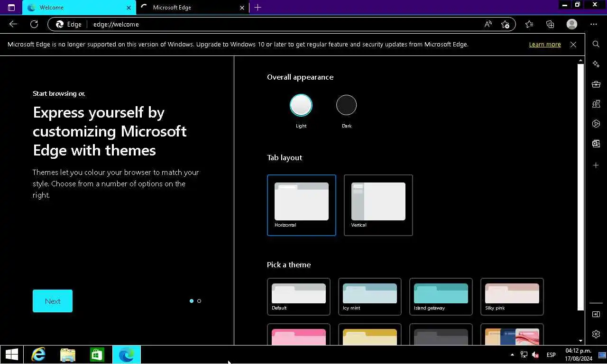The height and width of the screenshot is (364, 607).
Task: Open the Store from the taskbar
Action: 97,355
